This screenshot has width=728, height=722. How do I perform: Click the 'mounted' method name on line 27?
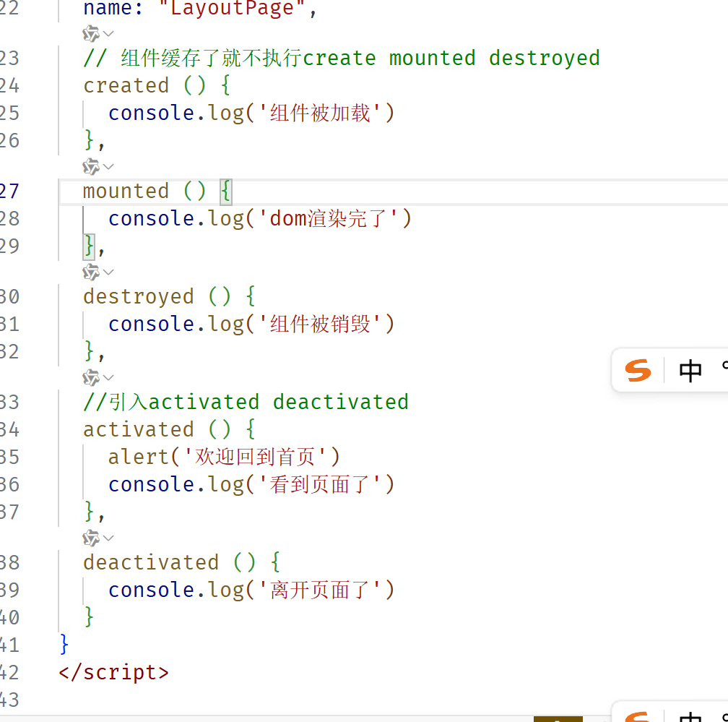[126, 191]
